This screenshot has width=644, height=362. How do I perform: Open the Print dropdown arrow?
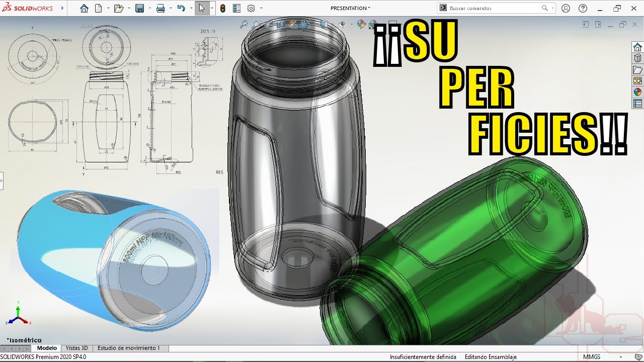170,8
